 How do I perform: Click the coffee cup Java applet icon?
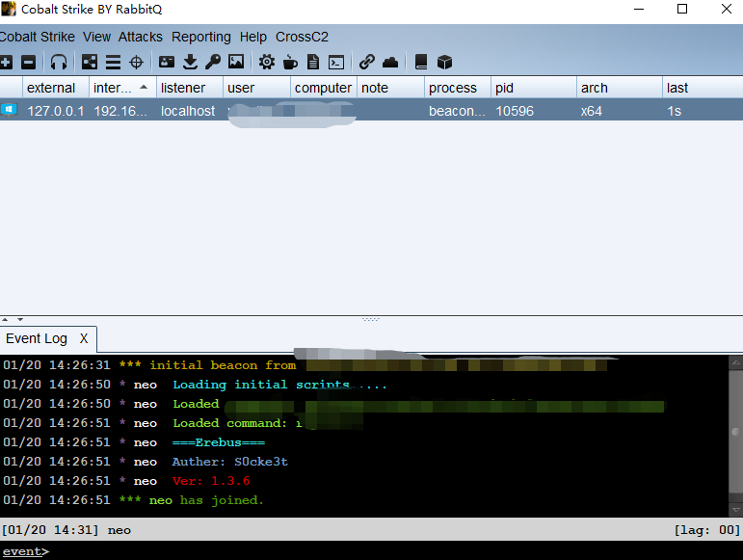[x=290, y=63]
